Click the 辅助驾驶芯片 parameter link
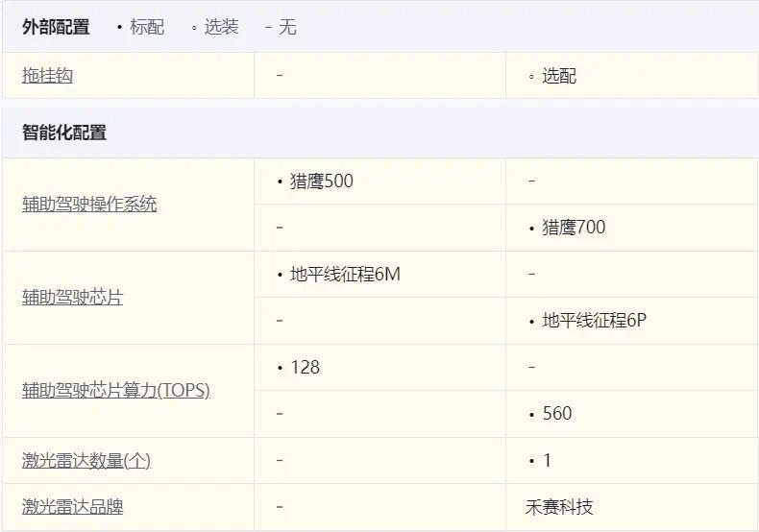 click(72, 298)
